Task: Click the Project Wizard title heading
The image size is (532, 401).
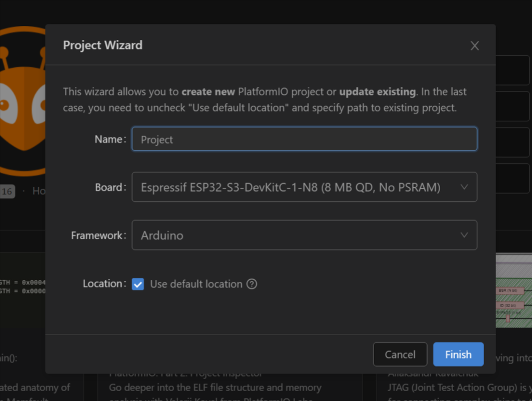Action: [x=102, y=45]
